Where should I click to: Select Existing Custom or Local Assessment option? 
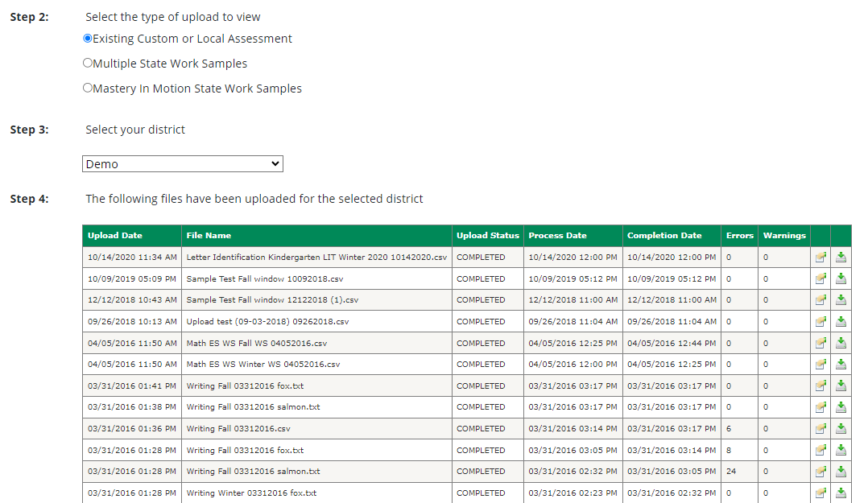point(88,39)
